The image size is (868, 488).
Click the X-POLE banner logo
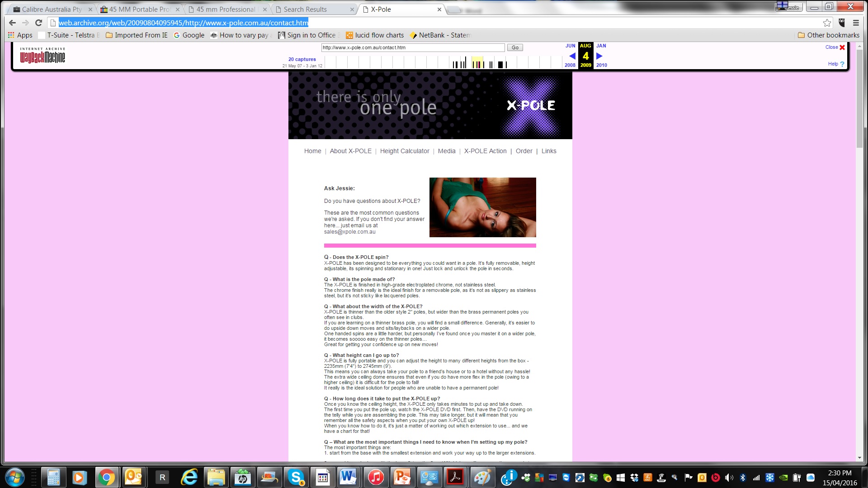(x=531, y=106)
